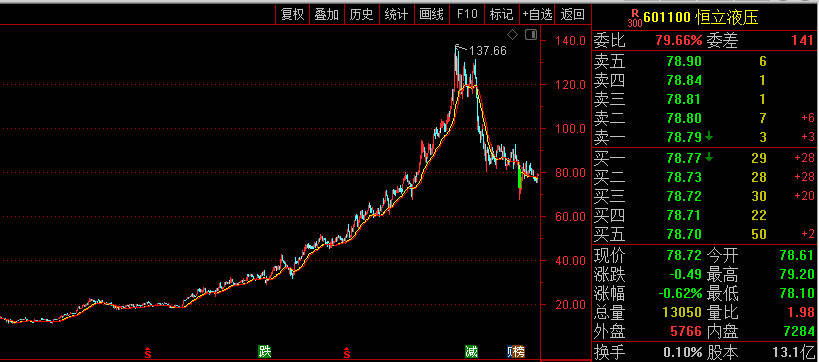Select the 画线 drawing tools

coord(431,14)
